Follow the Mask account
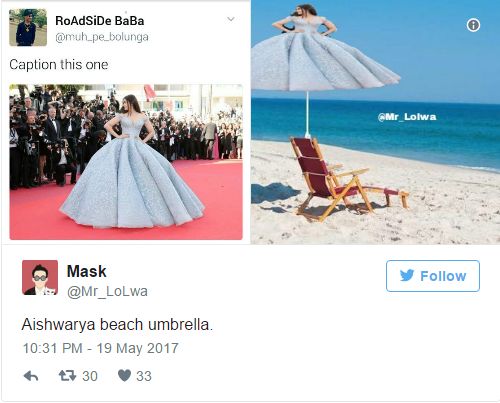The width and height of the screenshot is (500, 403). (x=433, y=276)
